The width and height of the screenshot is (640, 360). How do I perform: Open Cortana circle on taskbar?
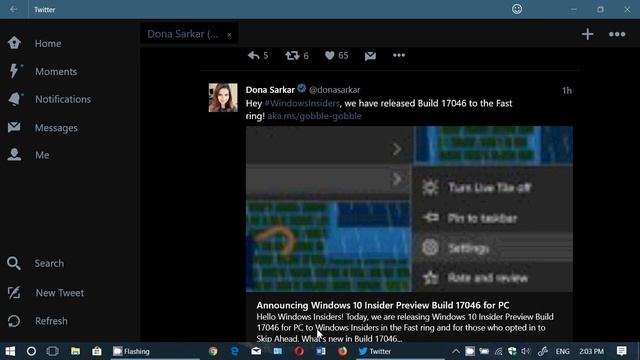click(x=31, y=351)
